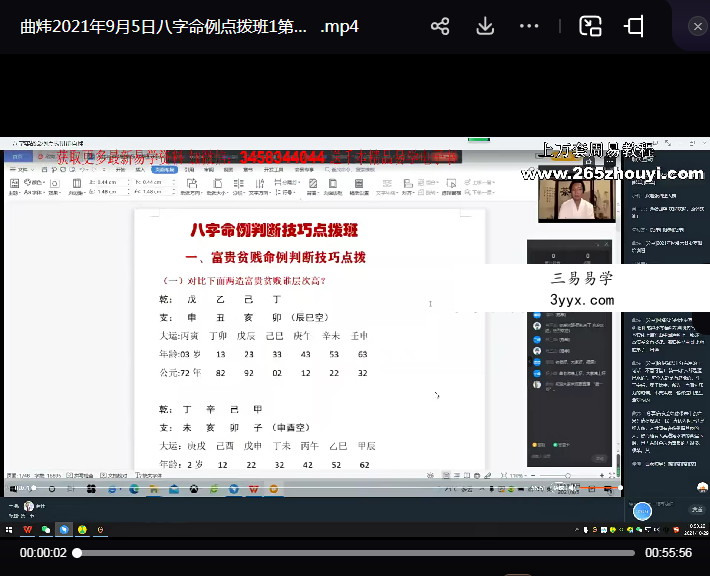Show hidden system tray icons chevron
This screenshot has width=710, height=576.
click(x=577, y=529)
